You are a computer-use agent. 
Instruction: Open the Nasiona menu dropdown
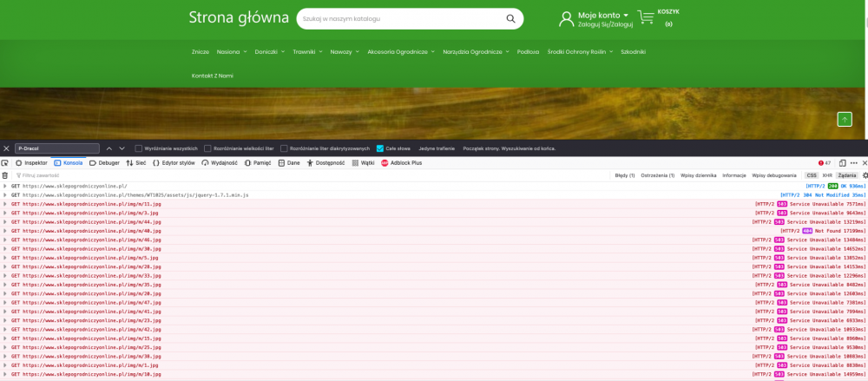pos(232,51)
